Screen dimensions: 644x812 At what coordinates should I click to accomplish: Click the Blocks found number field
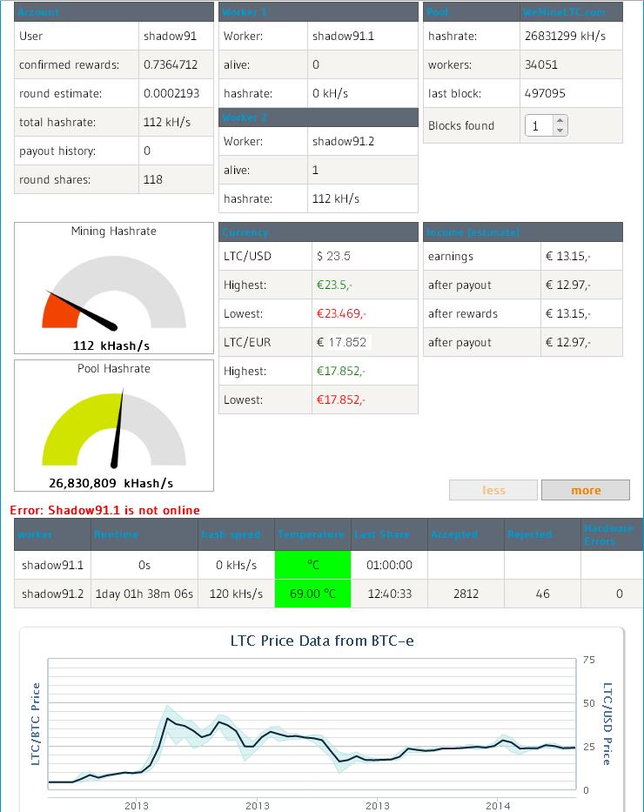tap(539, 126)
